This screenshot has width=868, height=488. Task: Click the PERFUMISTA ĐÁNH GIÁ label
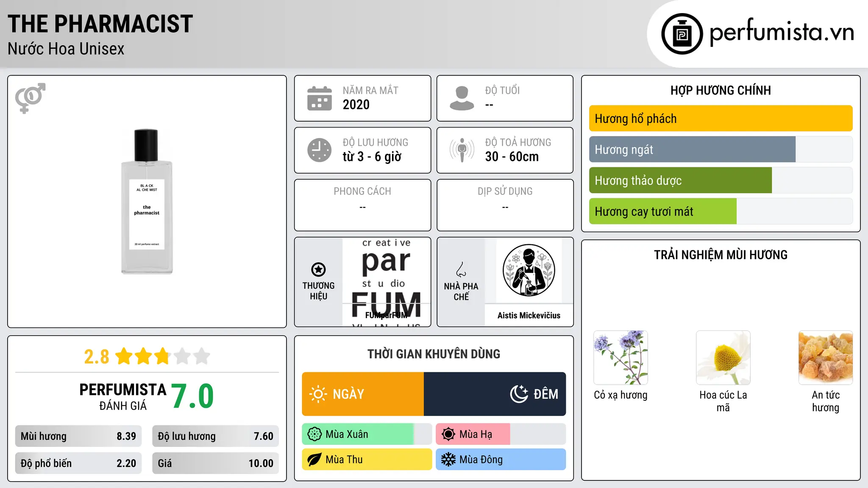coord(123,396)
